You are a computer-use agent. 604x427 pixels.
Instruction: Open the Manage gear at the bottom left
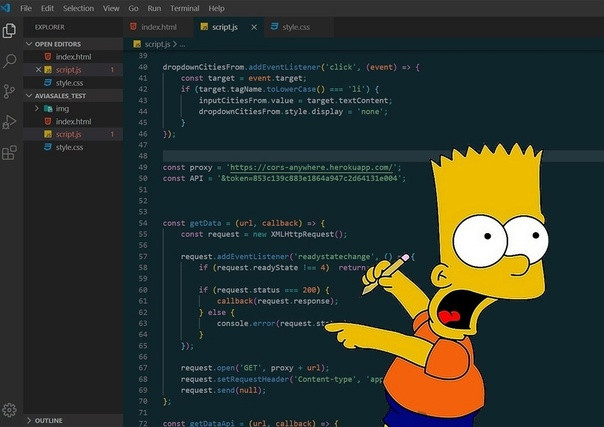(9, 410)
